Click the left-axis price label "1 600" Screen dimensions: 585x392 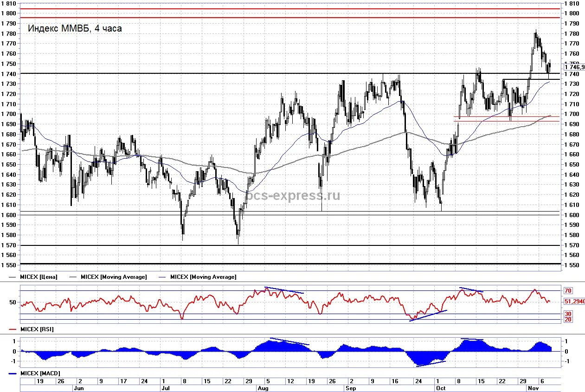(x=8, y=215)
